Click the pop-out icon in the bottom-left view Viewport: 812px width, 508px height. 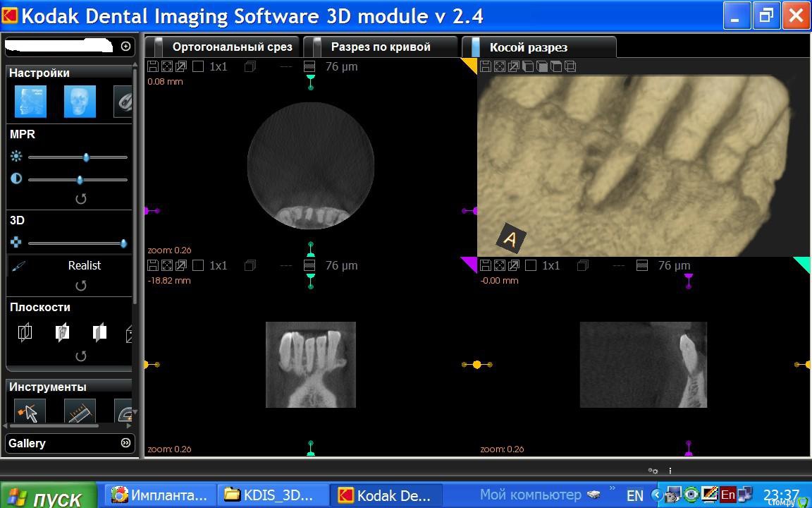pyautogui.click(x=181, y=265)
